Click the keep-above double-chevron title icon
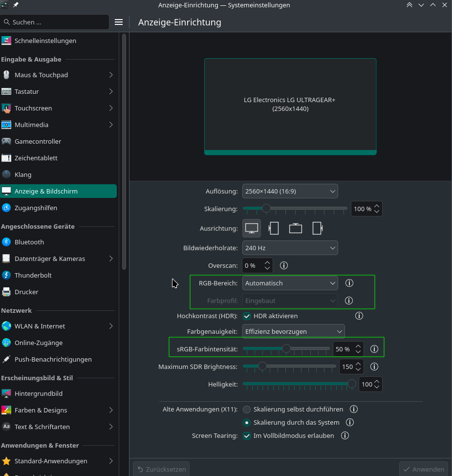452x476 pixels. 409,5
